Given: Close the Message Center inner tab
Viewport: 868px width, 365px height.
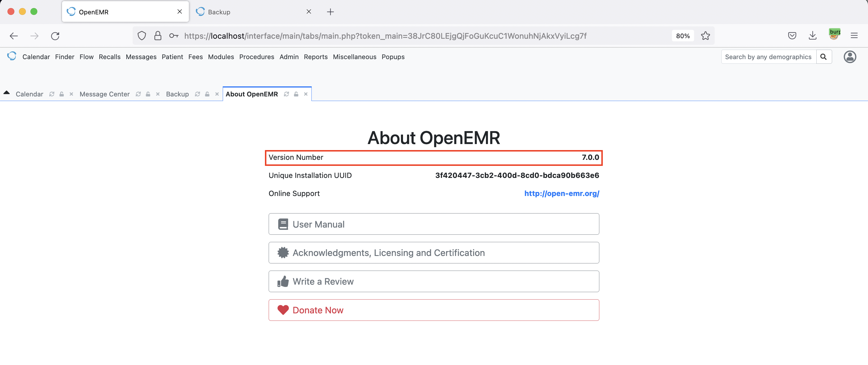Looking at the screenshot, I should point(158,94).
